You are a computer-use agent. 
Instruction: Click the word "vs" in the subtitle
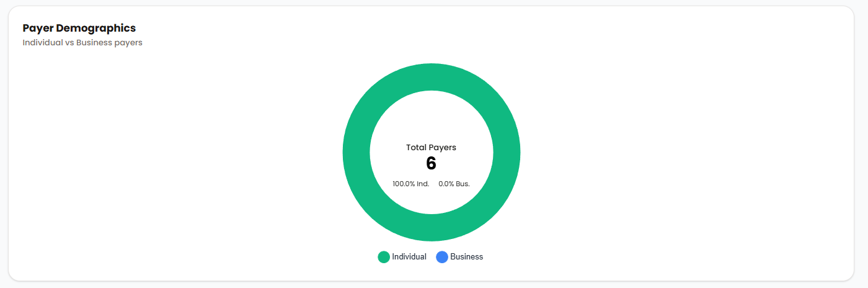click(x=69, y=43)
